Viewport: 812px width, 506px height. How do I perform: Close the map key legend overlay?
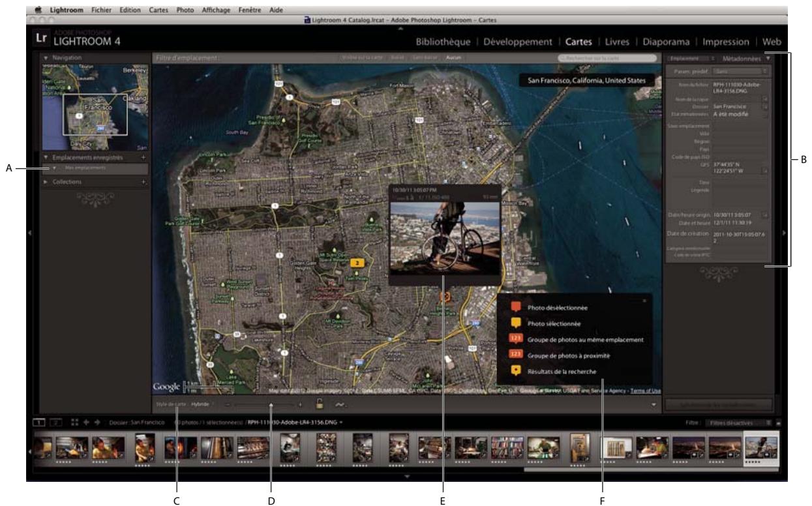click(x=644, y=301)
